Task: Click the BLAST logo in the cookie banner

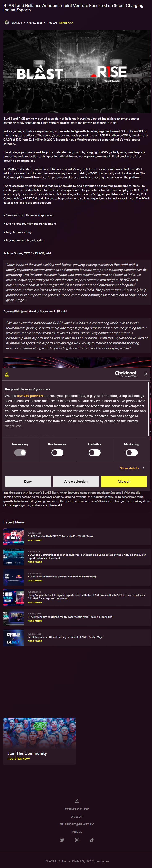Action: click(7, 374)
